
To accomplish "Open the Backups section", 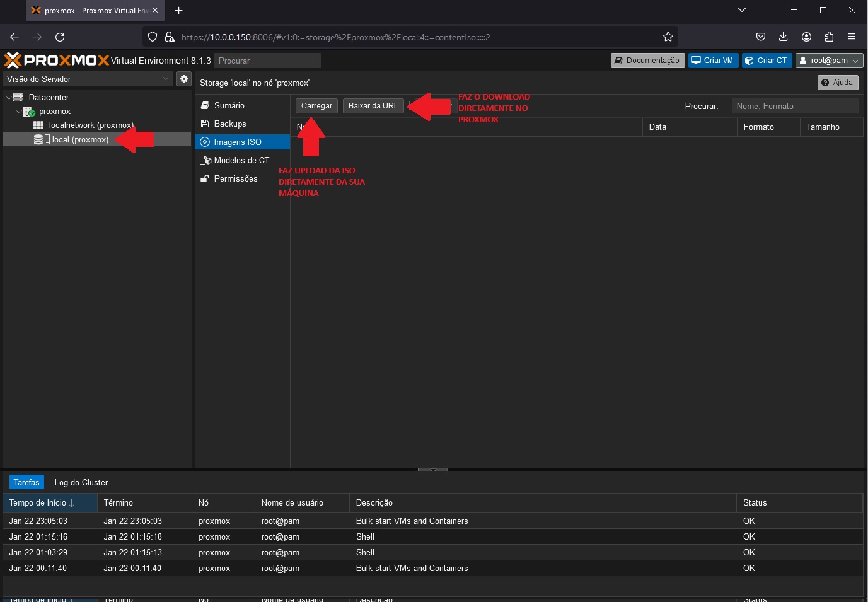I will 242,124.
